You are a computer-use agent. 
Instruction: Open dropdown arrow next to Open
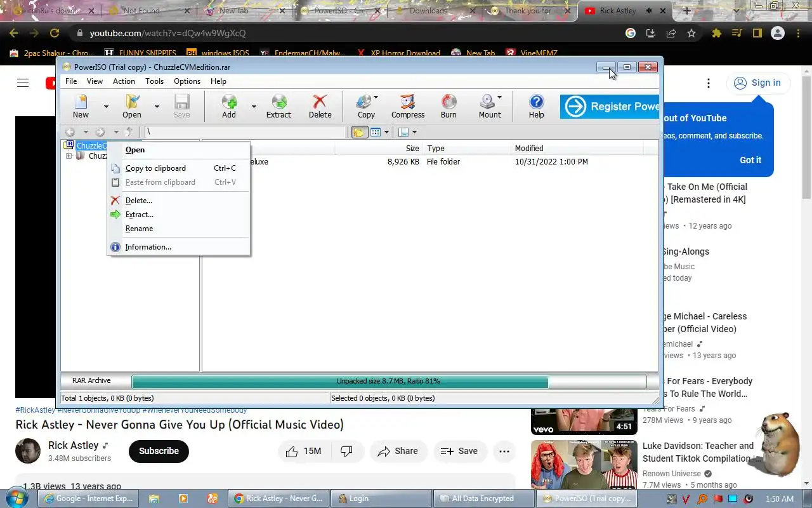[157, 107]
